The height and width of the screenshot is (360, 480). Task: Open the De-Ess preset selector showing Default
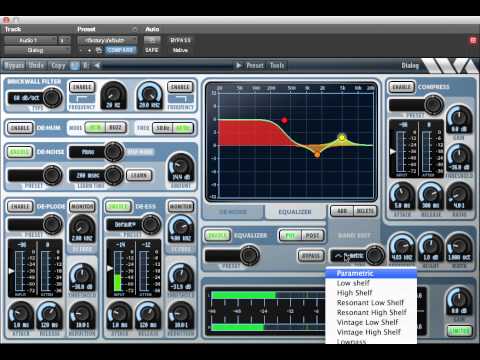(x=133, y=224)
